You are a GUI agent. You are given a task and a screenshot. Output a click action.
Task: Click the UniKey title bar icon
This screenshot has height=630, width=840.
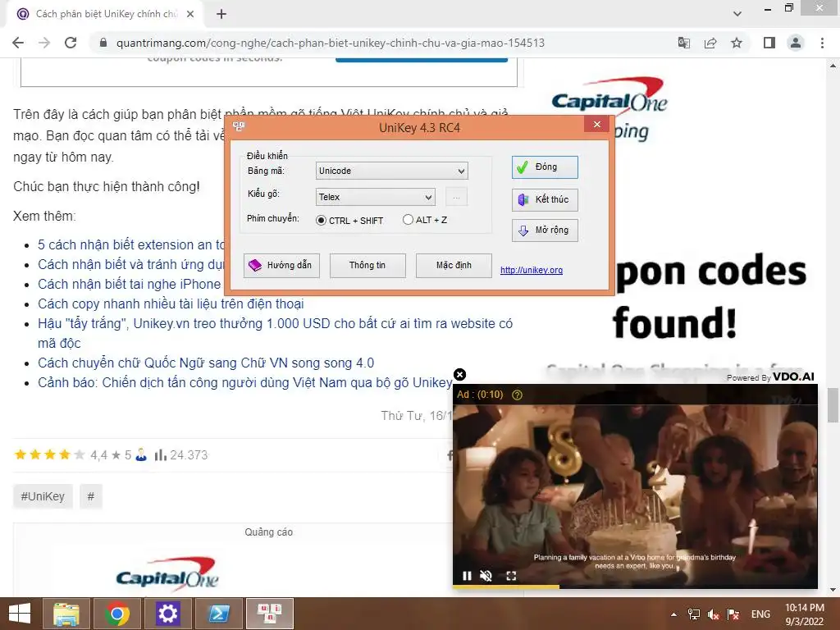(x=239, y=126)
